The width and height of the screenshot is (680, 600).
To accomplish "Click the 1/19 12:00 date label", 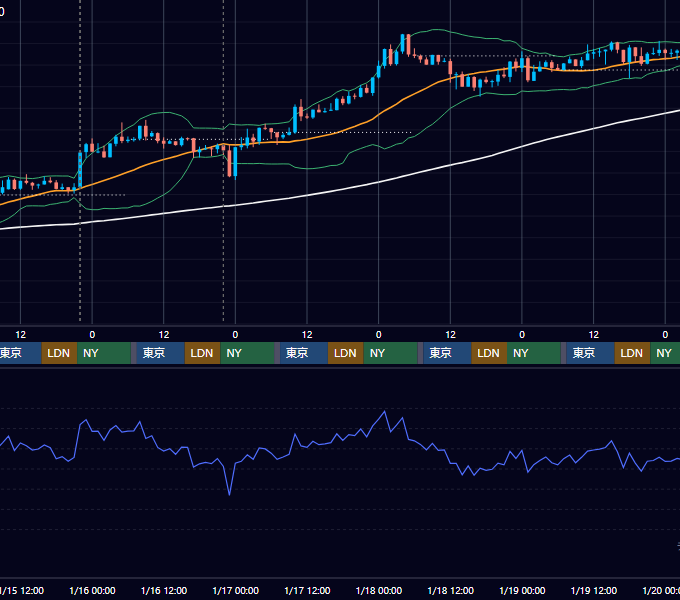I will click(x=594, y=590).
